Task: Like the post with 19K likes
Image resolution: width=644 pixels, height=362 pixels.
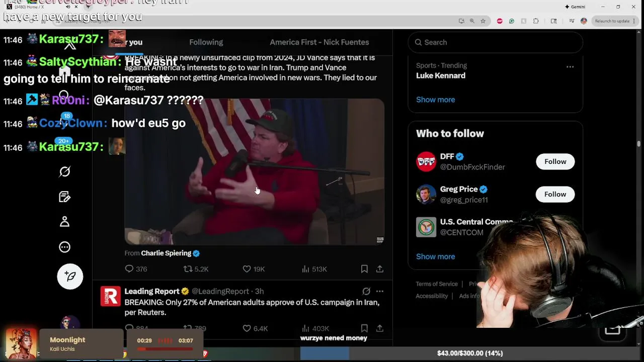Action: (254, 269)
